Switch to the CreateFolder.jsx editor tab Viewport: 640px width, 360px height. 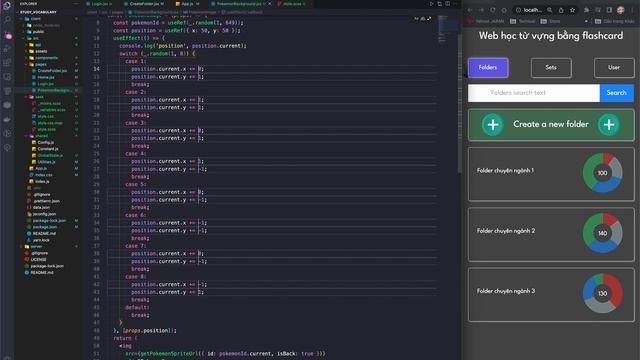coord(144,4)
